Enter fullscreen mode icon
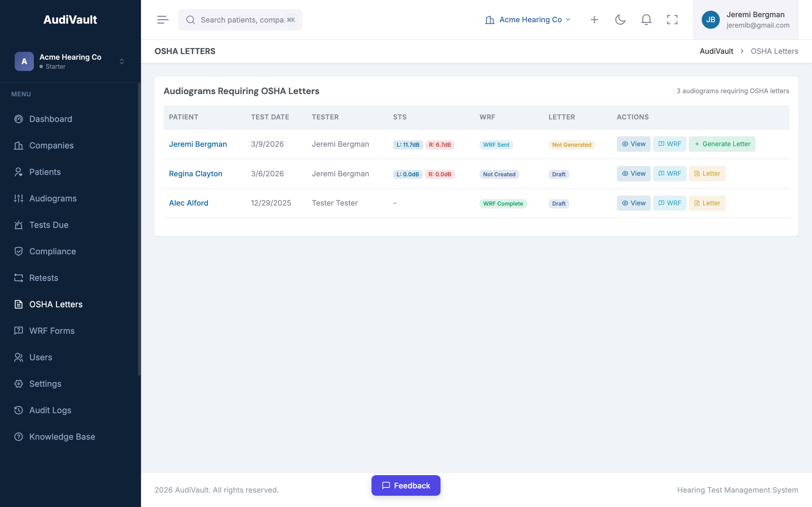812x507 pixels. point(672,20)
